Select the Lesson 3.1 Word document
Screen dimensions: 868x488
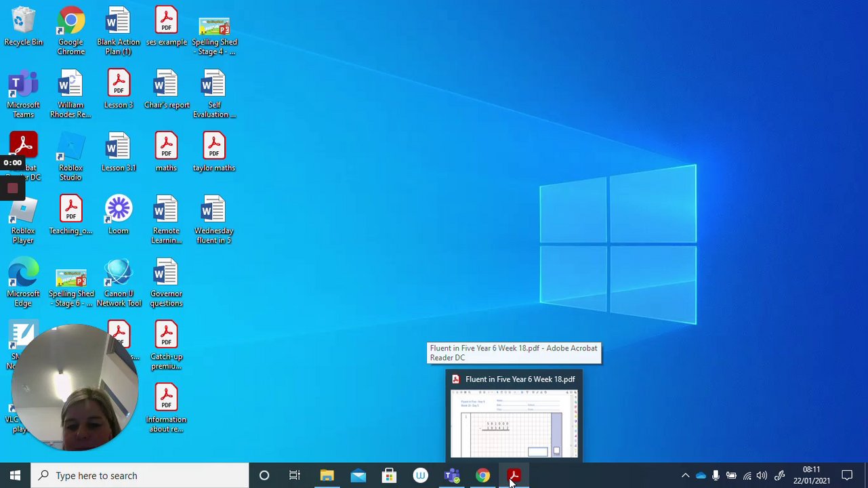[119, 153]
